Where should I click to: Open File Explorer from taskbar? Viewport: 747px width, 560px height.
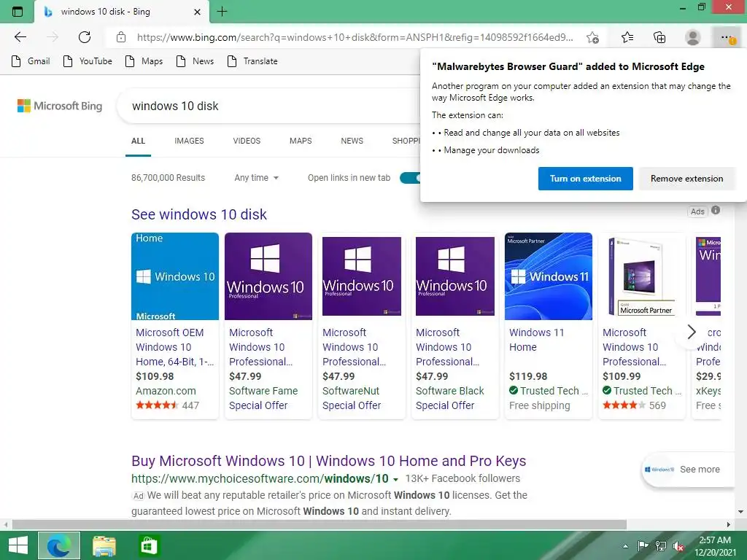click(104, 545)
